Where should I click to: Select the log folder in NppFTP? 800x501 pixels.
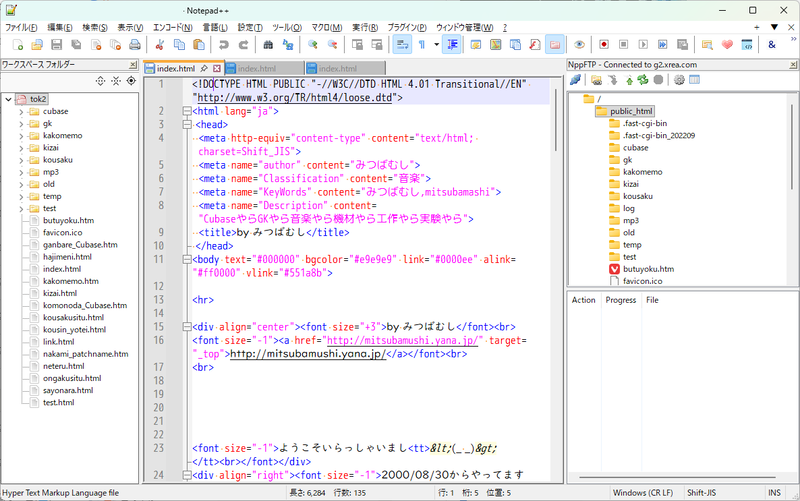click(629, 208)
